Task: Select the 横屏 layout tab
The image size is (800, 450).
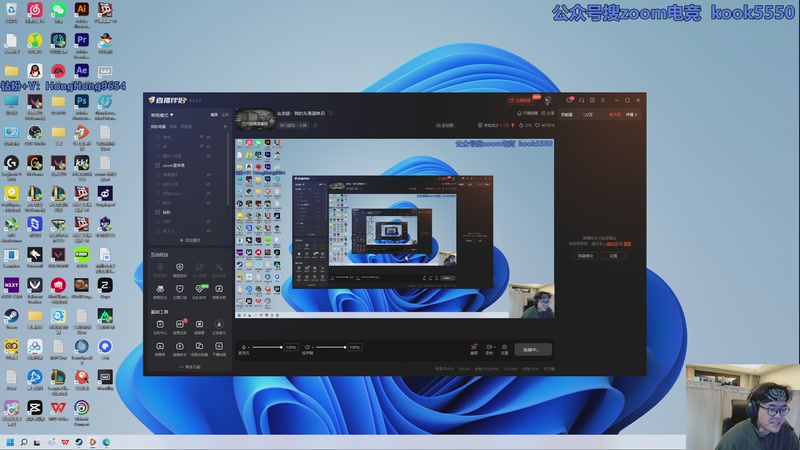Action: point(213,115)
